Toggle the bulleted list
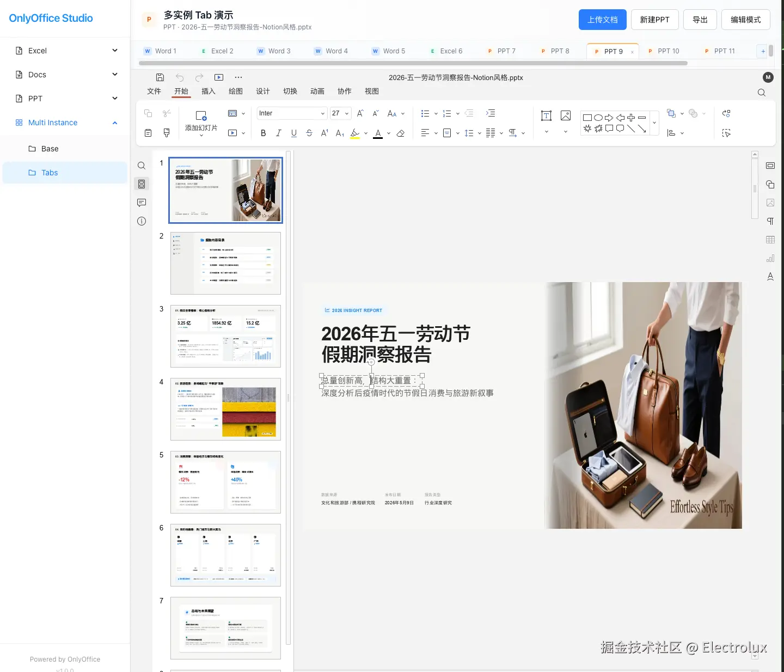784x672 pixels. (425, 113)
